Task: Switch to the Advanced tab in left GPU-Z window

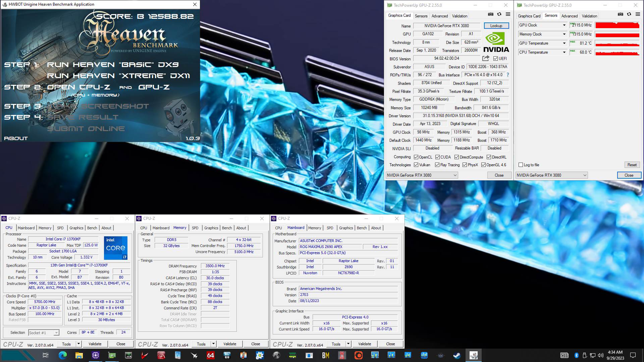Action: tap(440, 16)
